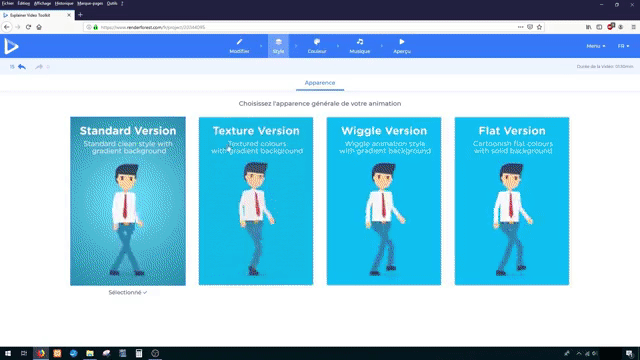Reload the current page
Viewport: 640px width, 360px height.
coord(28,27)
